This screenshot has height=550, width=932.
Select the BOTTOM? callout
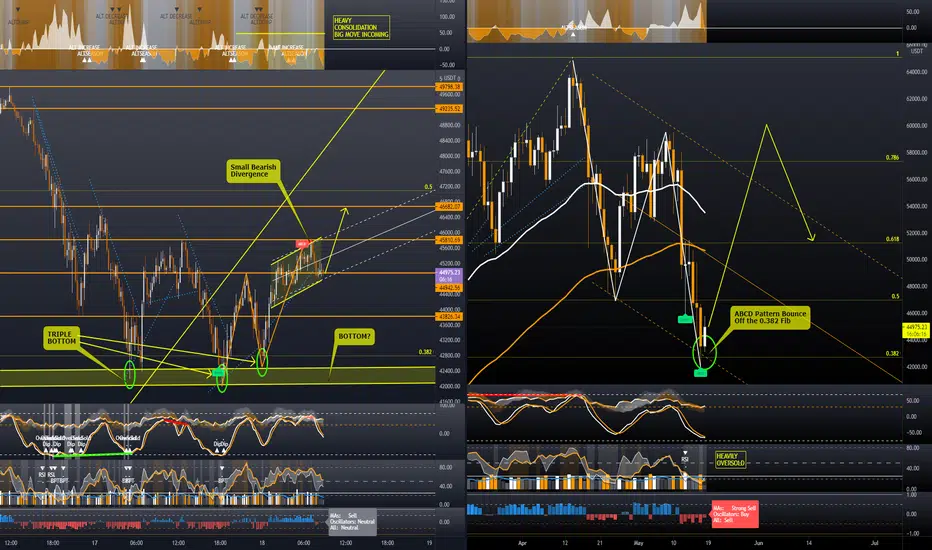point(354,337)
